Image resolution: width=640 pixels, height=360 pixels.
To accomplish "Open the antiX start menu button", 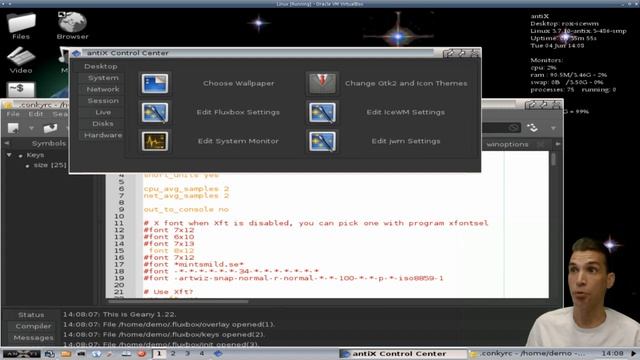I will [x=21, y=354].
